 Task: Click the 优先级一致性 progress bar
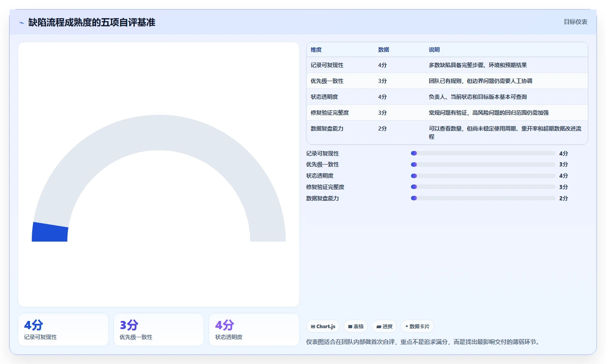(x=483, y=165)
